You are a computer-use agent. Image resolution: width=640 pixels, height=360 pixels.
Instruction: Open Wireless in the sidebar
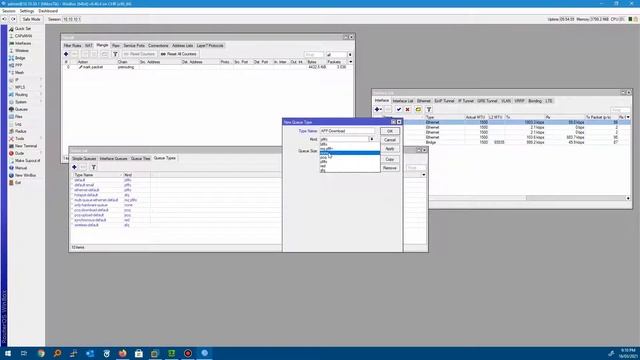[x=22, y=51]
